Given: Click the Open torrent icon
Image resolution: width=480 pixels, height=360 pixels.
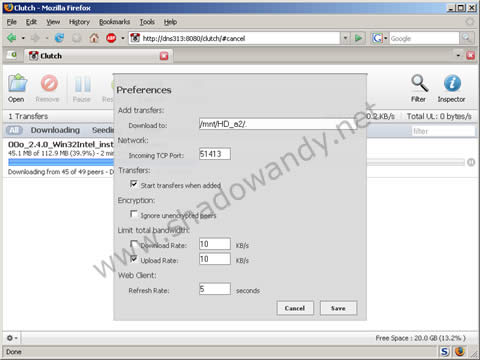Looking at the screenshot, I should pos(17,83).
